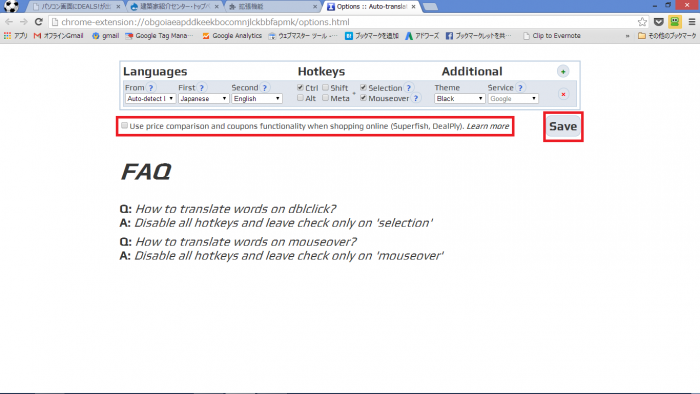
Task: Toggle the Selection checkbox
Action: [363, 87]
